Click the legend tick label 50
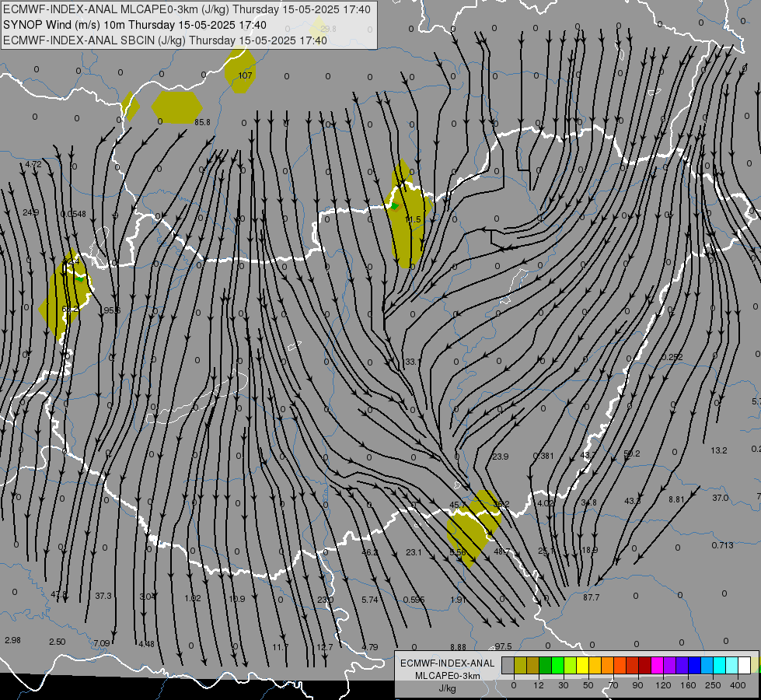Screen dimensions: 761x700 [588, 685]
